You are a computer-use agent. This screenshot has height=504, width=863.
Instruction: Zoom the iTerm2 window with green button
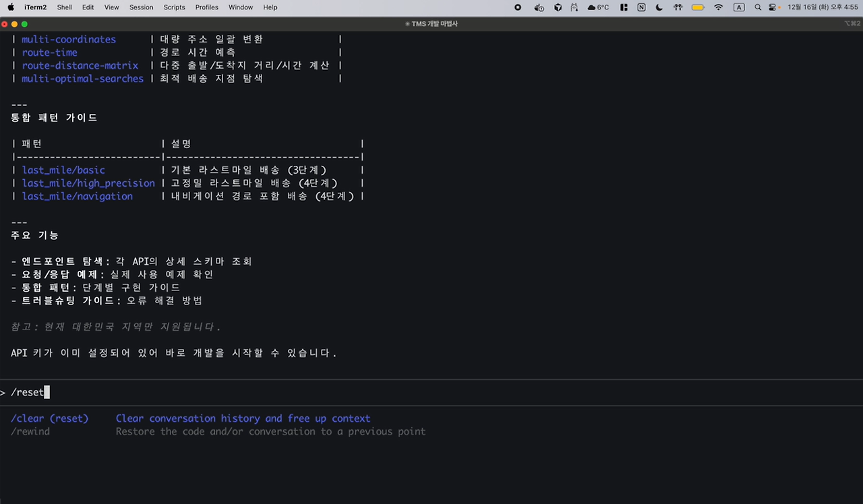point(24,24)
